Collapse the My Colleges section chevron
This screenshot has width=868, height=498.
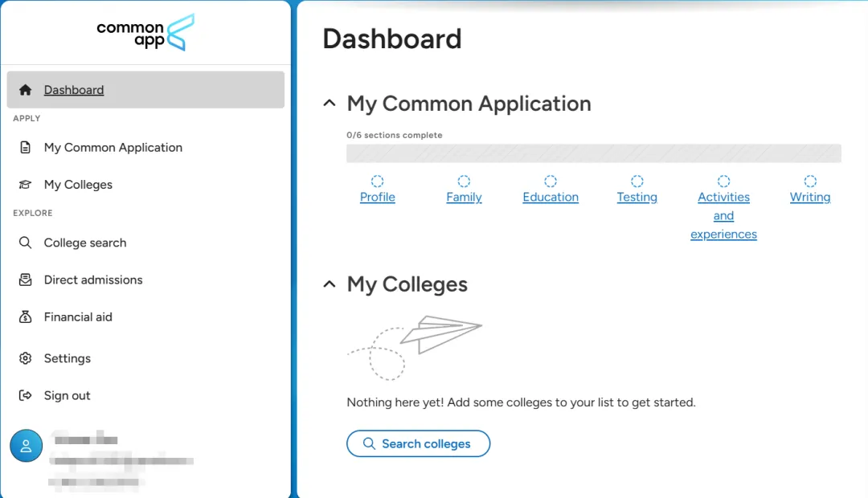pyautogui.click(x=330, y=284)
